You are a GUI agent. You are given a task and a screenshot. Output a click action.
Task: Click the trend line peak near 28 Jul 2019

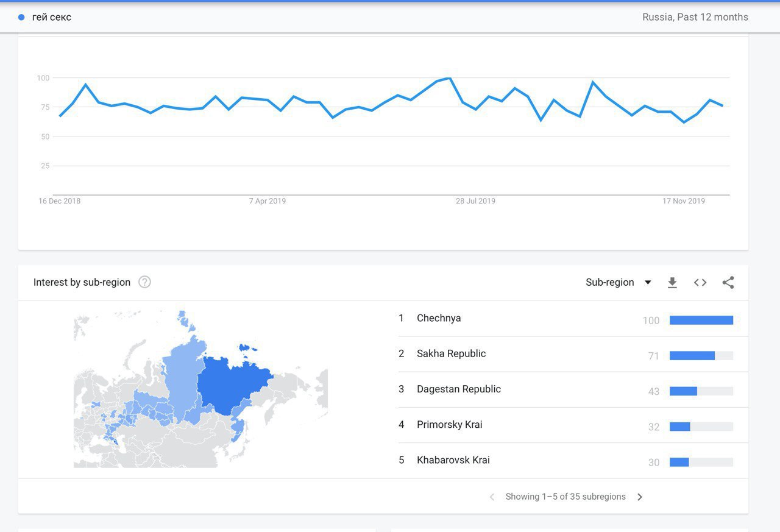tap(449, 78)
